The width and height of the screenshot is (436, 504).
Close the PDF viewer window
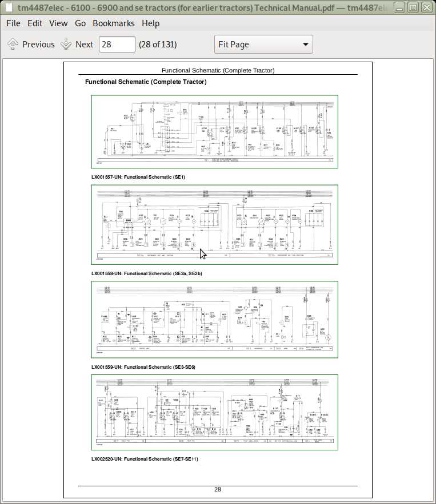coord(427,7)
